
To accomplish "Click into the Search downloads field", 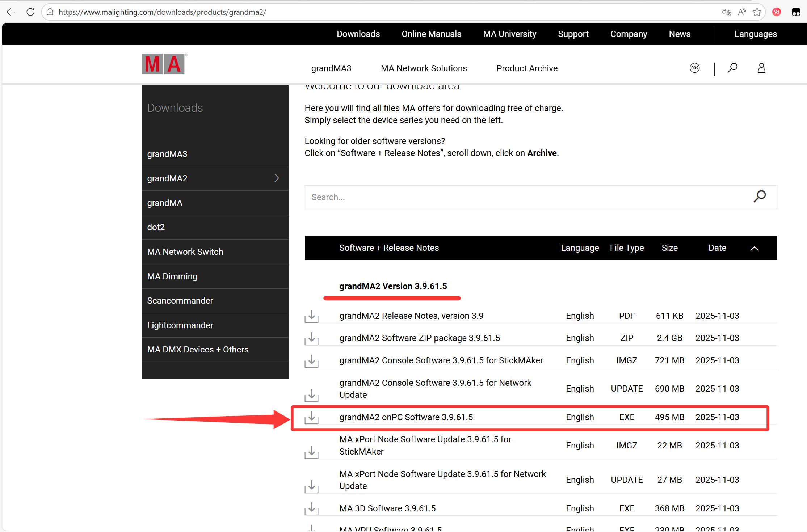I will [525, 197].
